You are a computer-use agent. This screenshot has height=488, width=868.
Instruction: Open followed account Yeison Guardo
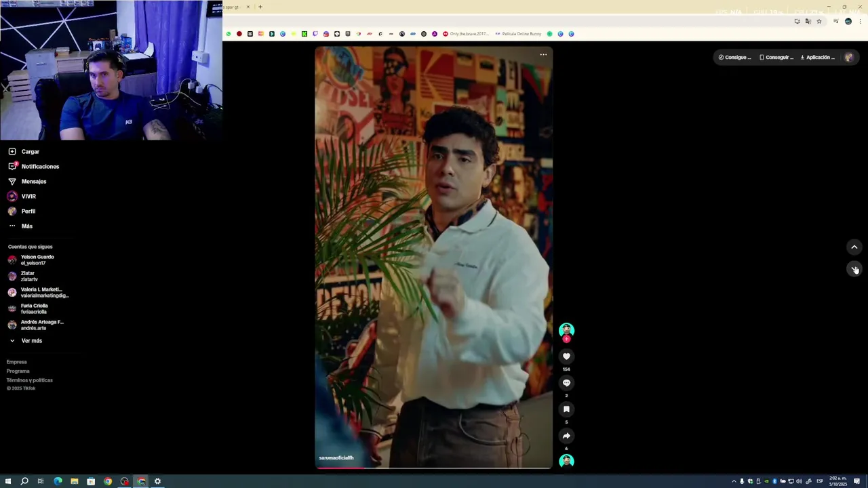[31, 260]
